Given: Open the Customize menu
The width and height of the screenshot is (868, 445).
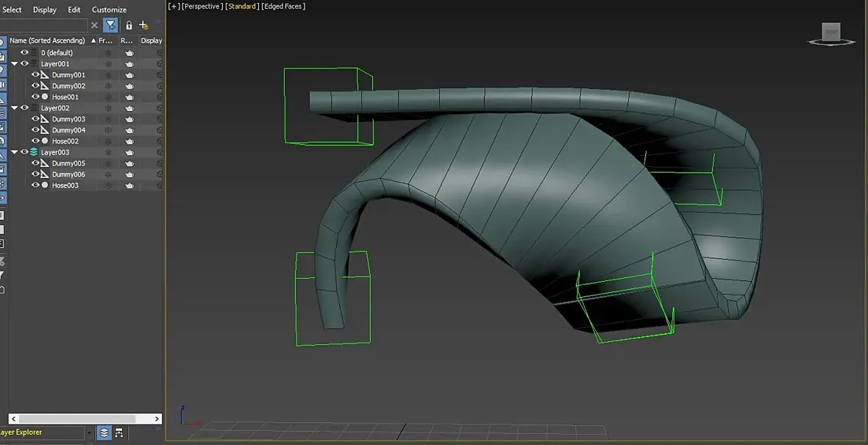Looking at the screenshot, I should click(109, 10).
